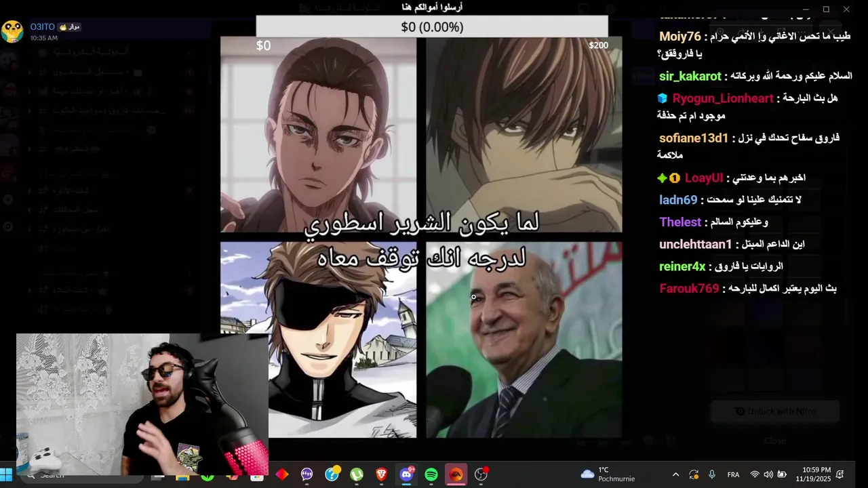Click the O3ITO username
The image size is (868, 488).
click(41, 26)
